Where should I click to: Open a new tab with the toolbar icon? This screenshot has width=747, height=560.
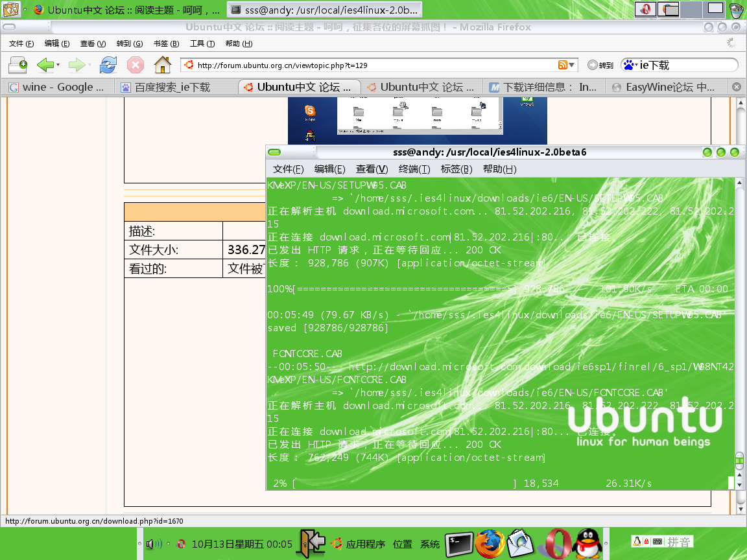[18, 65]
